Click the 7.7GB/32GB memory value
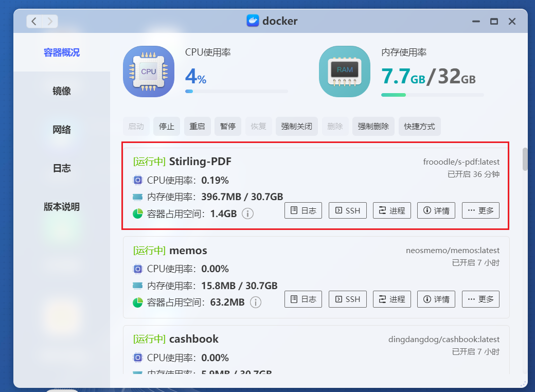 [x=429, y=76]
